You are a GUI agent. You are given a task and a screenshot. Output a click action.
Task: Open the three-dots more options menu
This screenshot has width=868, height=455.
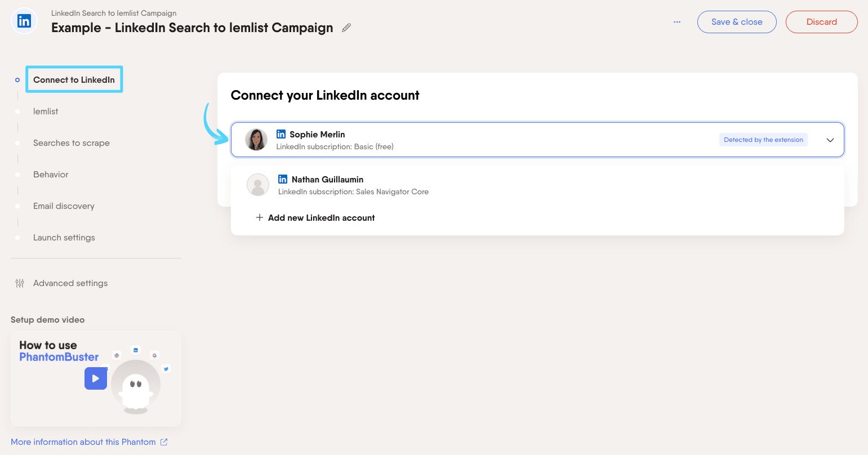[x=677, y=22]
